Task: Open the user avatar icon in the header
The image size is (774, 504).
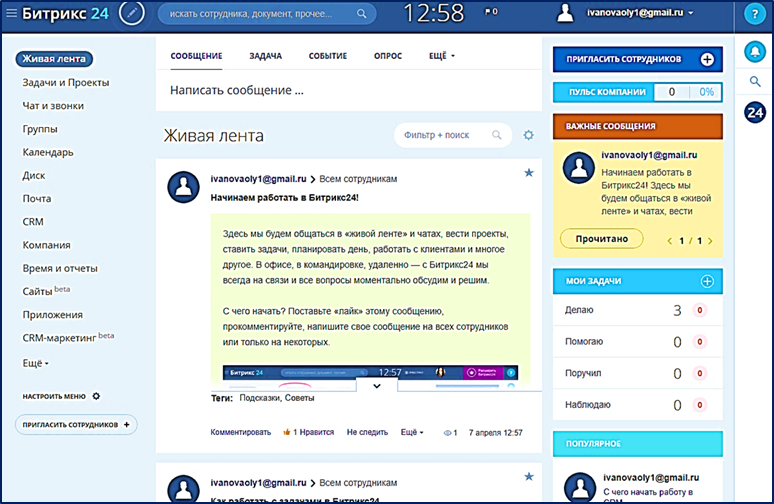Action: click(x=565, y=13)
